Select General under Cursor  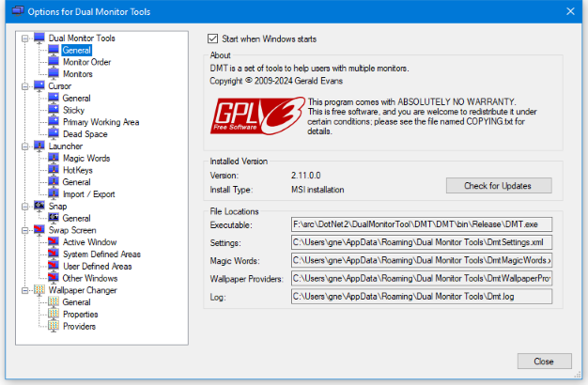[x=76, y=99]
